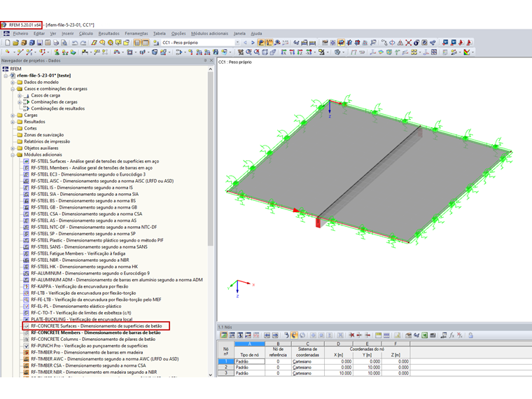This screenshot has width=532, height=399.
Task: Open a file with the folder icon
Action: (x=15, y=43)
